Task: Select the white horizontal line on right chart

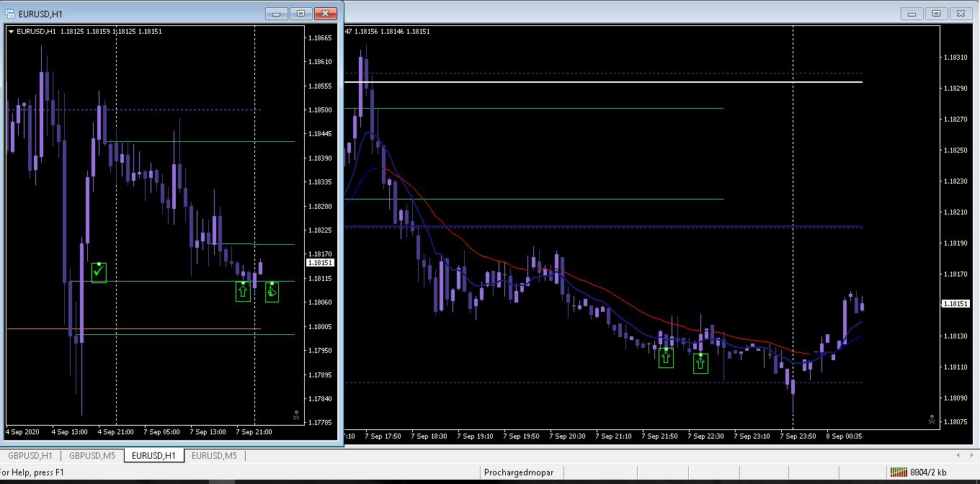Action: click(x=603, y=82)
